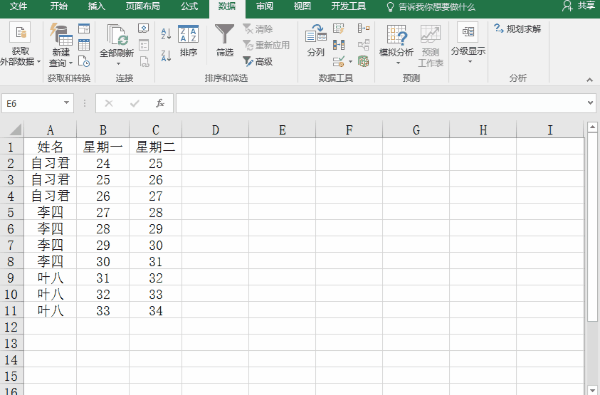Open 高级 (Advanced) filter options

pos(258,61)
